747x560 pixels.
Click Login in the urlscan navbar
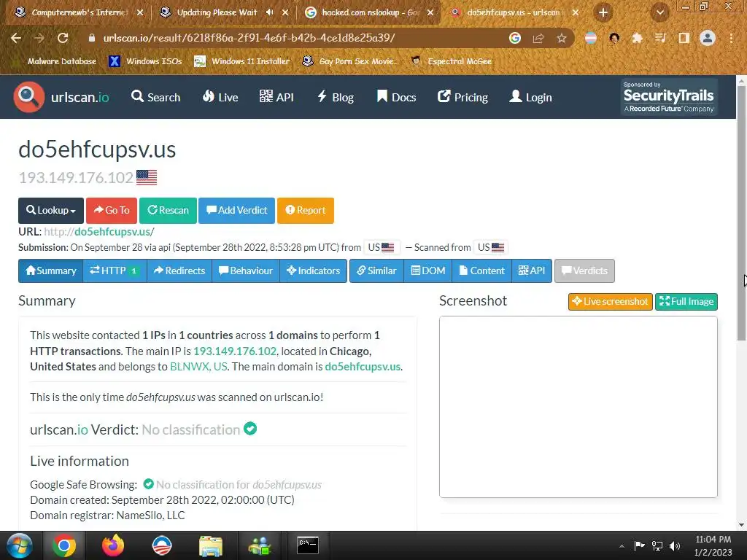coord(531,97)
